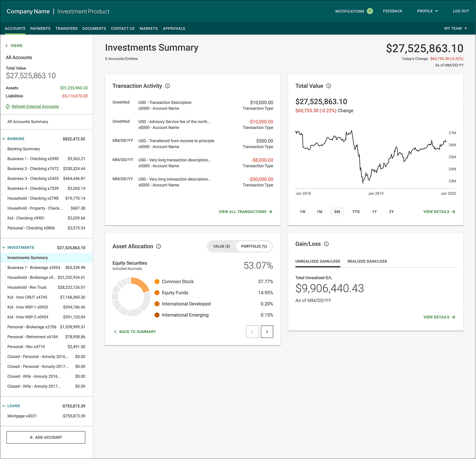476x459 pixels.
Task: Select the 2Y chart range
Action: coord(391,212)
